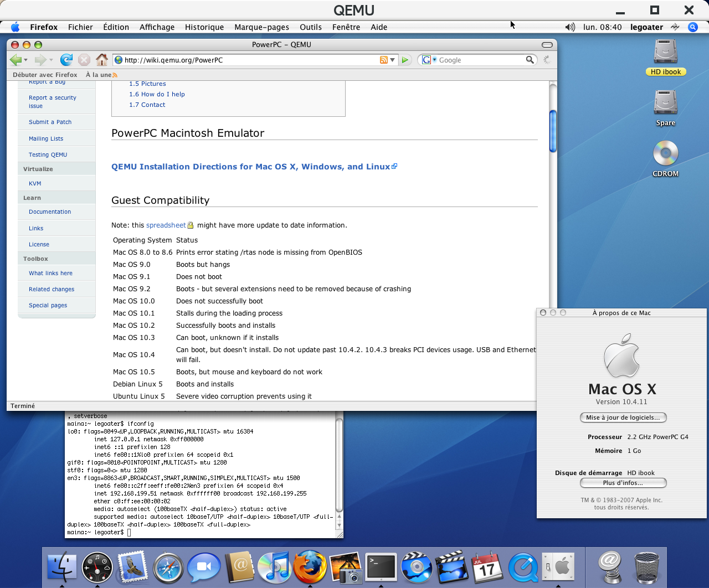Click the @ spring website icon in dock

610,568
